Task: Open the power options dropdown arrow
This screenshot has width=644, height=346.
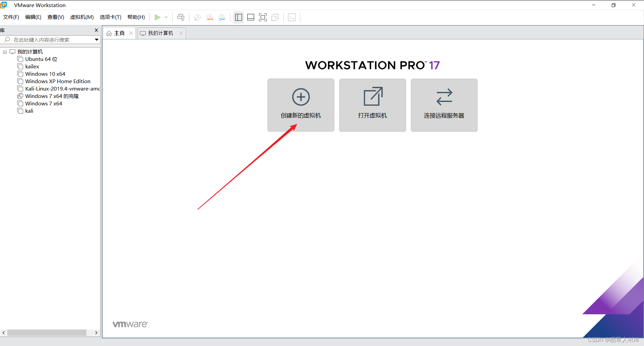Action: click(166, 17)
